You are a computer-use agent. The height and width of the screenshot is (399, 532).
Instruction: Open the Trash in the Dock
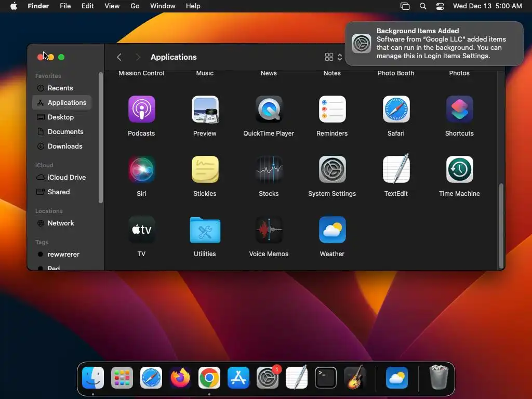[x=438, y=378]
